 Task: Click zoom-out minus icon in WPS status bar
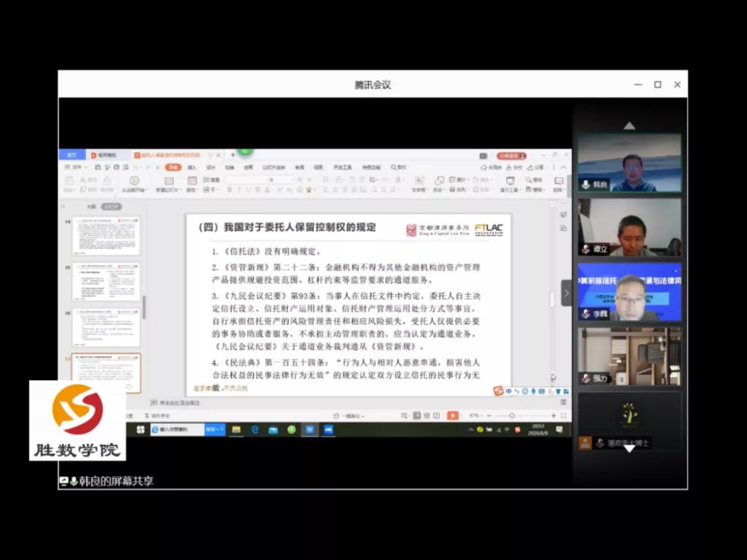click(489, 416)
